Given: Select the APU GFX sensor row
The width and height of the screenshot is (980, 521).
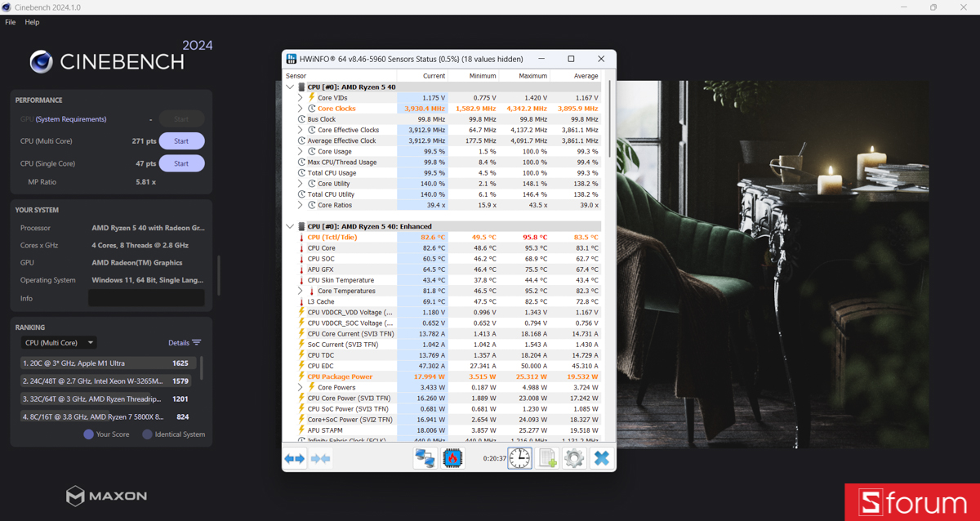Looking at the screenshot, I should click(448, 269).
